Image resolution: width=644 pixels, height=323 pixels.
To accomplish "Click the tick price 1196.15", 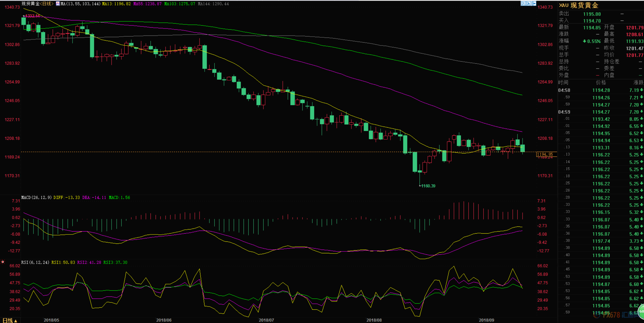I will point(601,212).
